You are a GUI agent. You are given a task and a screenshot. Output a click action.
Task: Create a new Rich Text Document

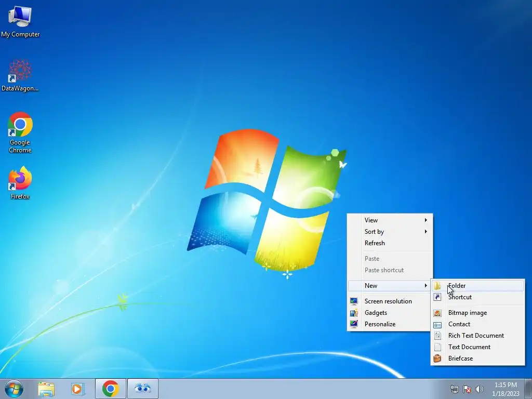click(x=478, y=336)
